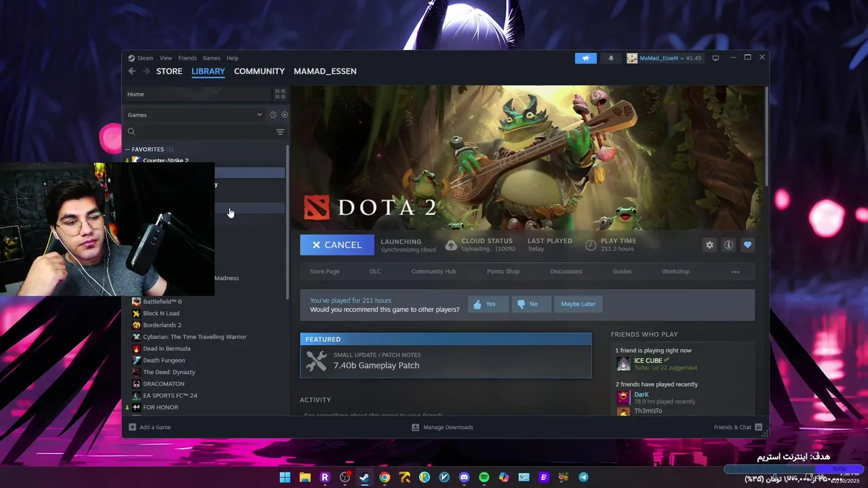Open the View menu
The width and height of the screenshot is (868, 488).
165,58
